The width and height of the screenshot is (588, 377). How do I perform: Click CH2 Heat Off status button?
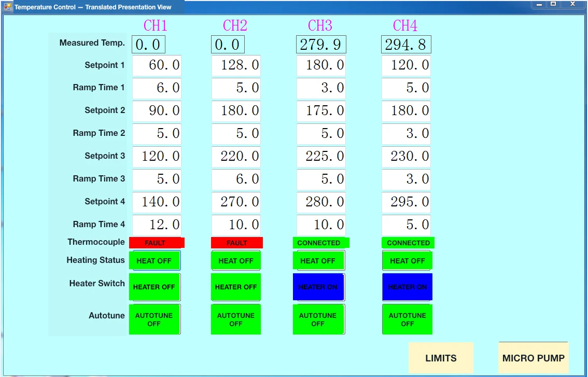click(x=236, y=260)
